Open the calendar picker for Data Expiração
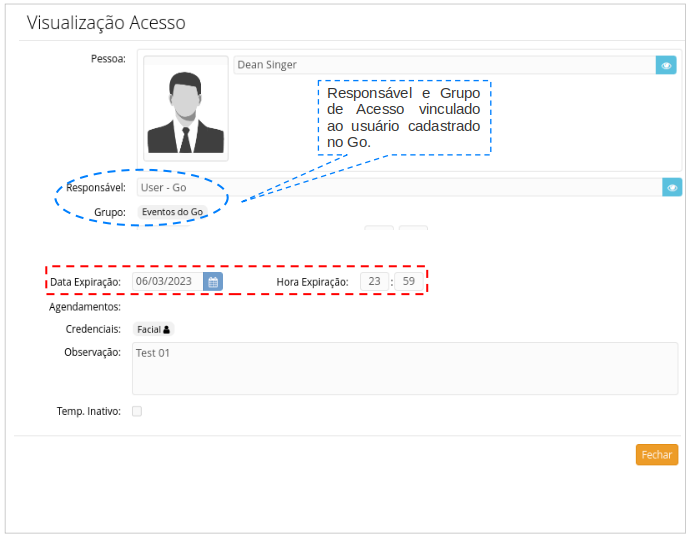The width and height of the screenshot is (690, 540). [x=213, y=282]
